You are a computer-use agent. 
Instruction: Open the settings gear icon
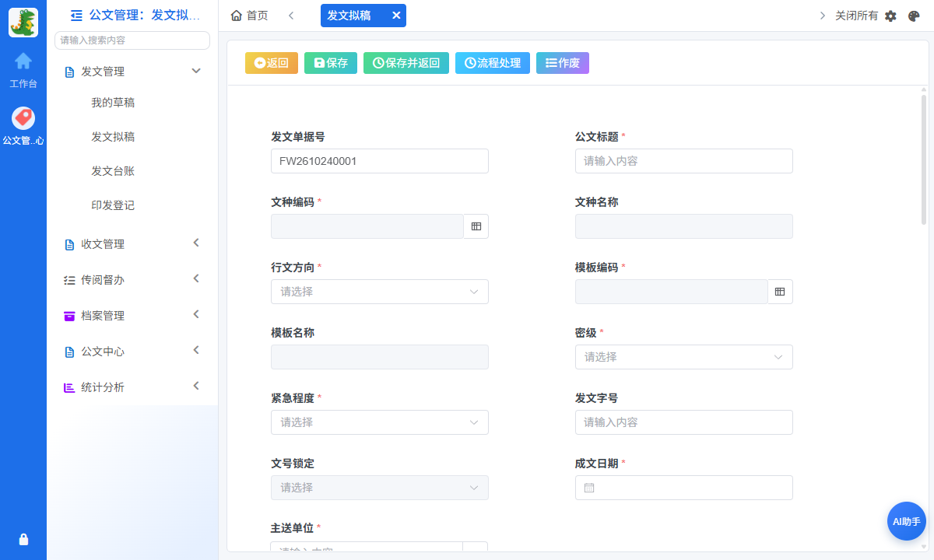click(891, 16)
